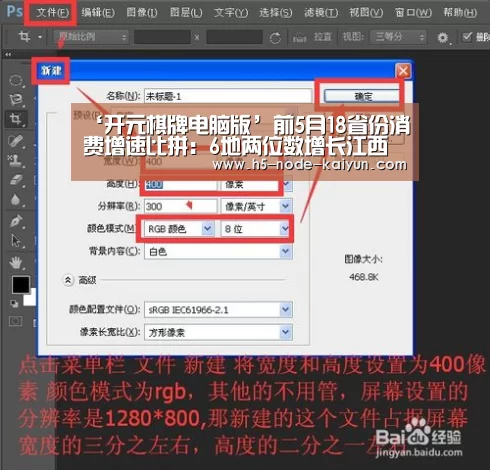This screenshot has height=470, width=490.
Task: Open crop settings gear icon
Action: 443,38
